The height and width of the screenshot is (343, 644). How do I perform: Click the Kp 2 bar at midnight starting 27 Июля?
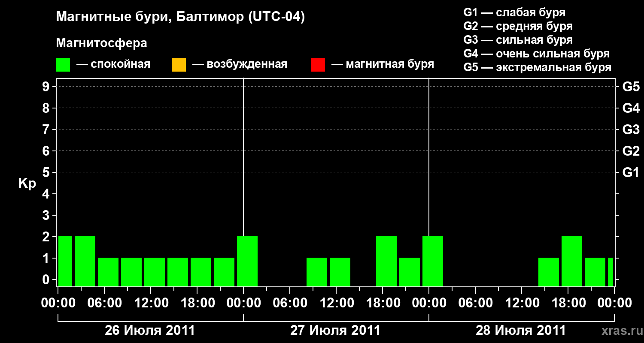pos(247,261)
